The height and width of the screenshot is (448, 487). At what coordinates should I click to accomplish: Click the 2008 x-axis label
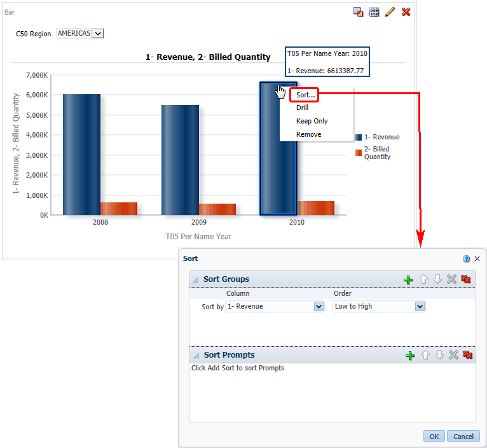click(100, 222)
